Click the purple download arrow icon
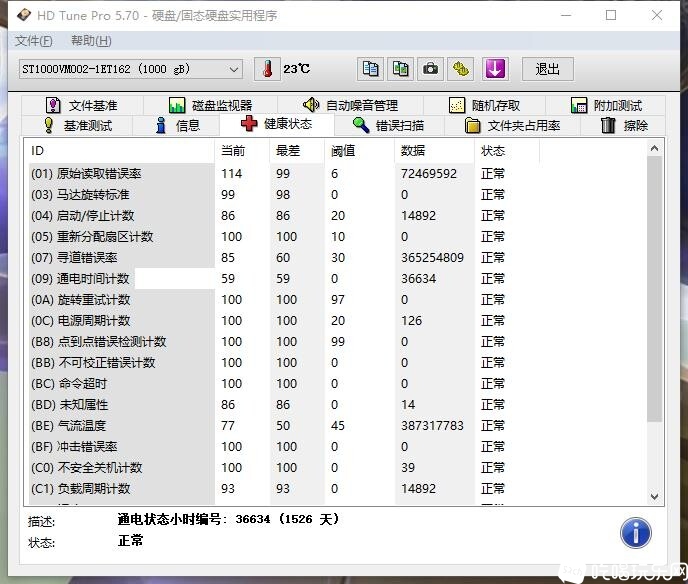This screenshot has width=688, height=584. coord(495,69)
